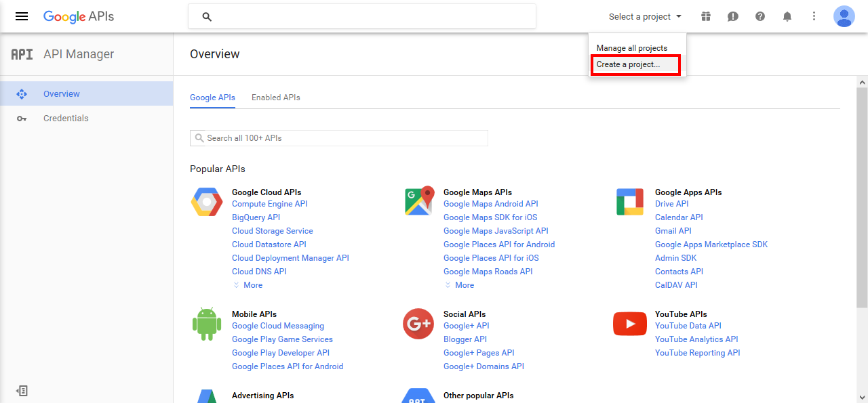This screenshot has height=403, width=868.
Task: Click the Overview icon in the sidebar
Action: point(22,93)
